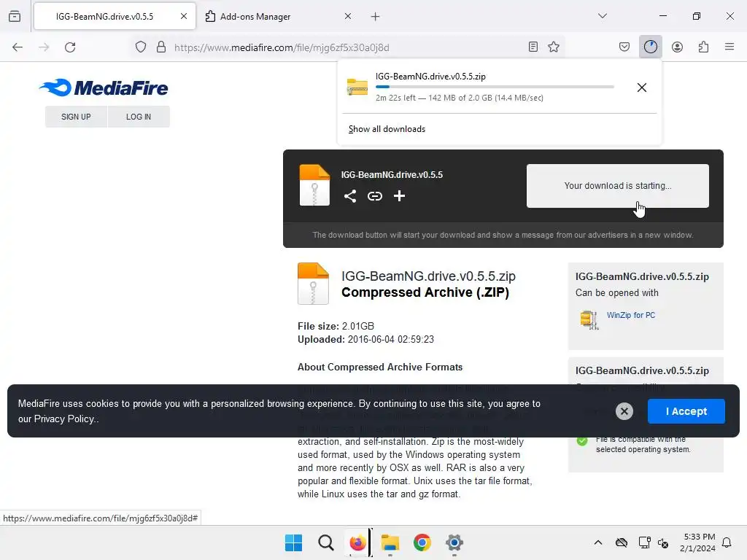
Task: Click the downloading zip file folder icon
Action: click(357, 87)
